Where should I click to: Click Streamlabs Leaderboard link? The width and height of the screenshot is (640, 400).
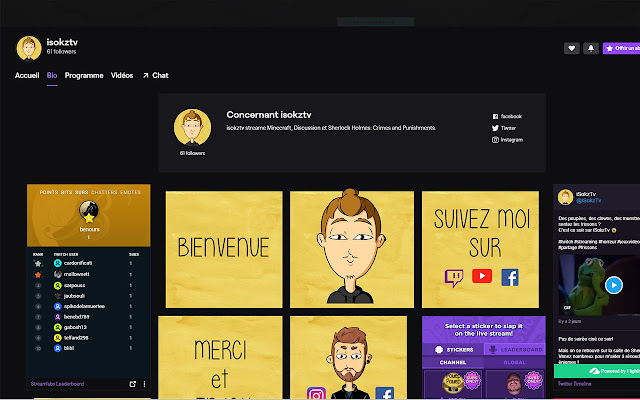58,384
